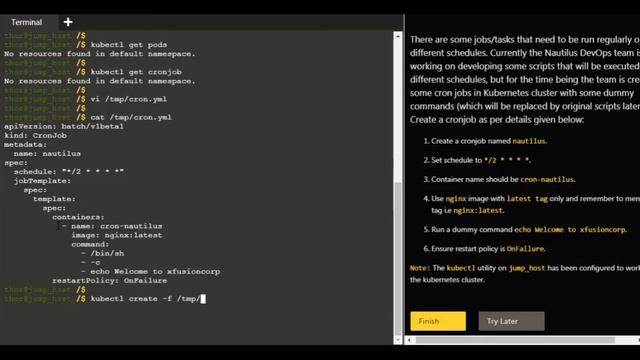Click '- echo Welcome to xfusioncorp' terminal line

(x=151, y=271)
